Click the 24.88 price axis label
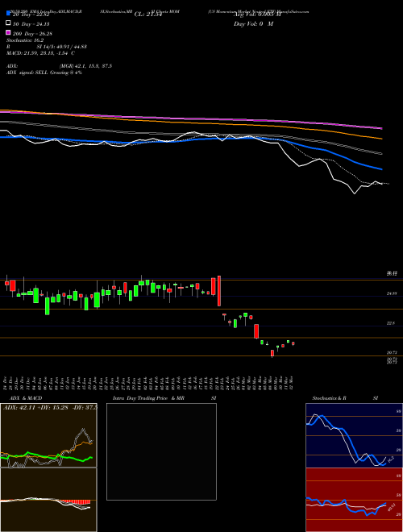This screenshot has height=532, width=403. point(391,294)
